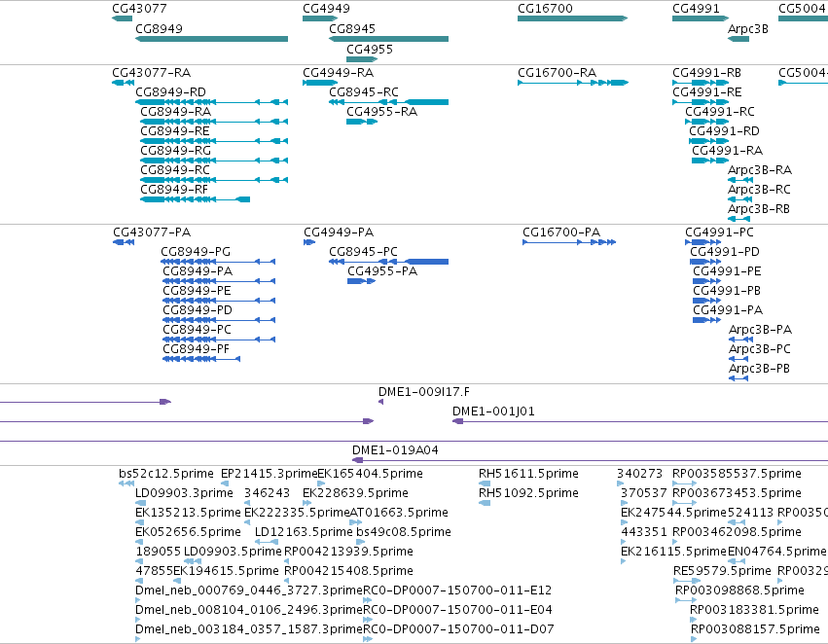
Task: Select transcript CG4991-RC
Action: [720, 112]
